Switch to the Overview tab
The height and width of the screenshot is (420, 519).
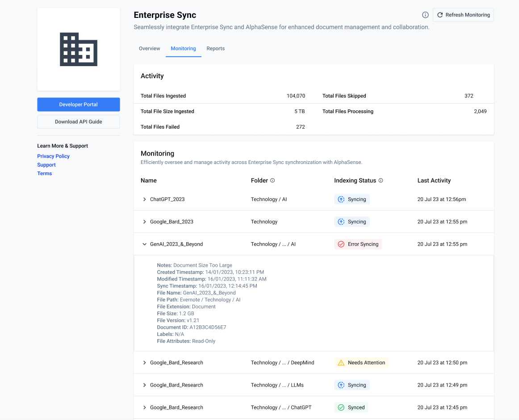pos(149,48)
